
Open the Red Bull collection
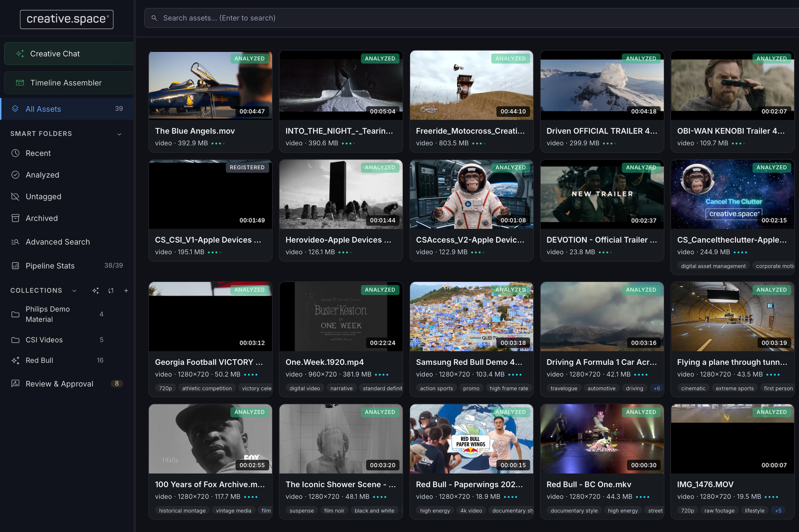click(39, 360)
